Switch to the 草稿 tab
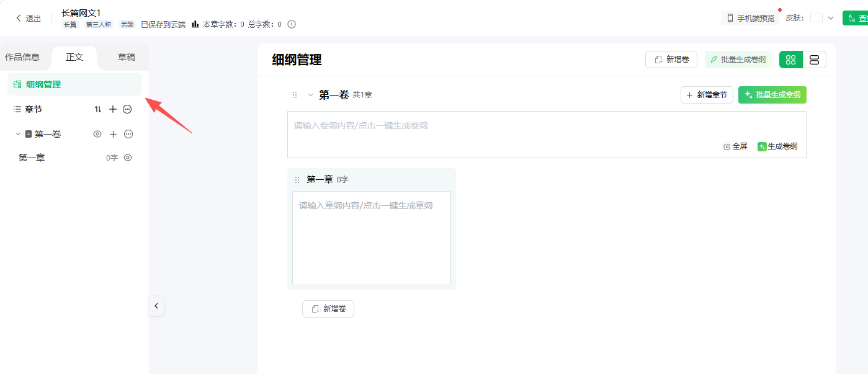This screenshot has width=868, height=374. [127, 57]
